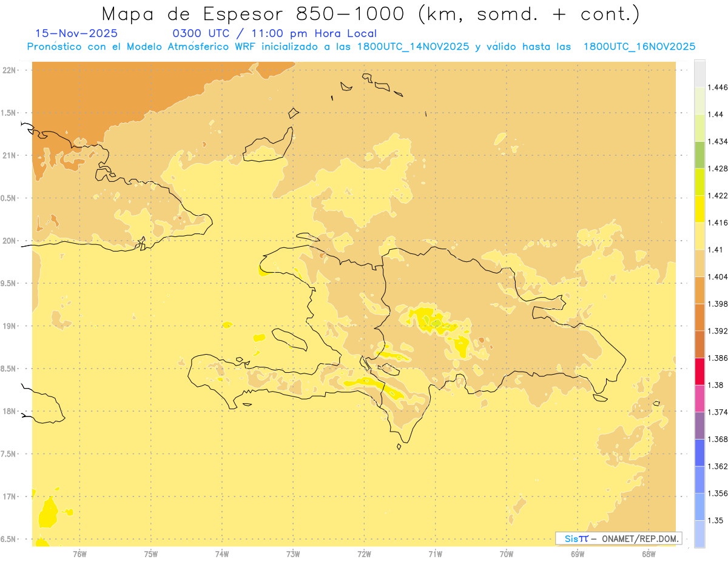Click the forecast line starting "Pronostico con el Modelo Atmosferico WRF"
This screenshot has width=728, height=562.
click(x=361, y=47)
